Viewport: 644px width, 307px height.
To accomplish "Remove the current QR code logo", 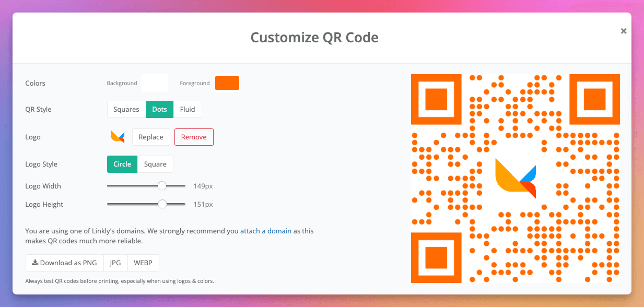I will [x=194, y=137].
